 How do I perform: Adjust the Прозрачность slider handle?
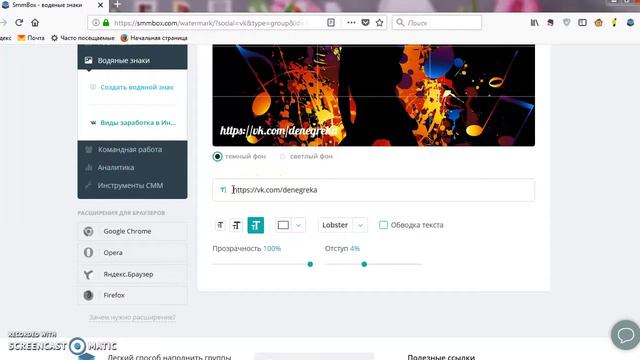[x=310, y=264]
